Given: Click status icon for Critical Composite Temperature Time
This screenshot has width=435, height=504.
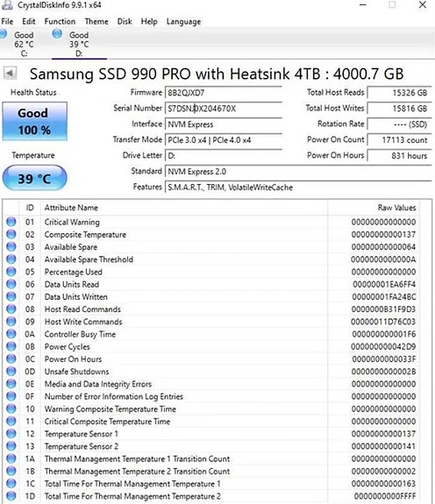Looking at the screenshot, I should pos(11,421).
